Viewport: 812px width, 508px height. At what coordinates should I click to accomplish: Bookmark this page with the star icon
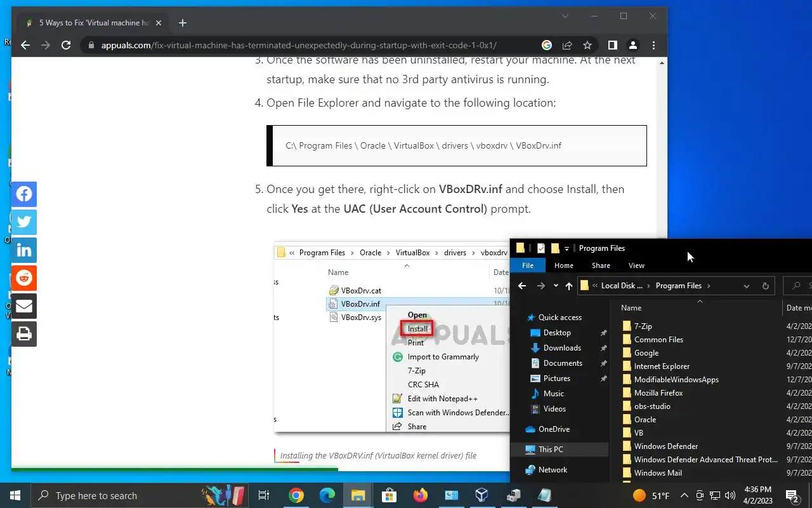click(587, 45)
